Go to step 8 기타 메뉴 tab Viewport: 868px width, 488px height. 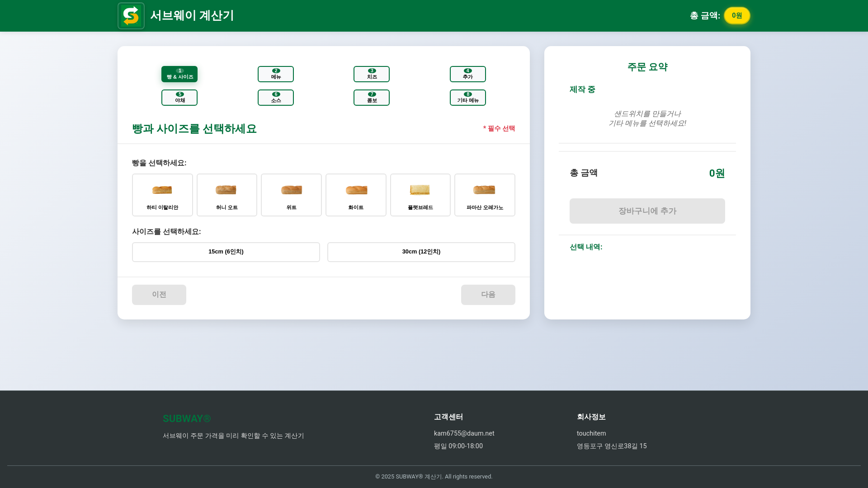468,98
